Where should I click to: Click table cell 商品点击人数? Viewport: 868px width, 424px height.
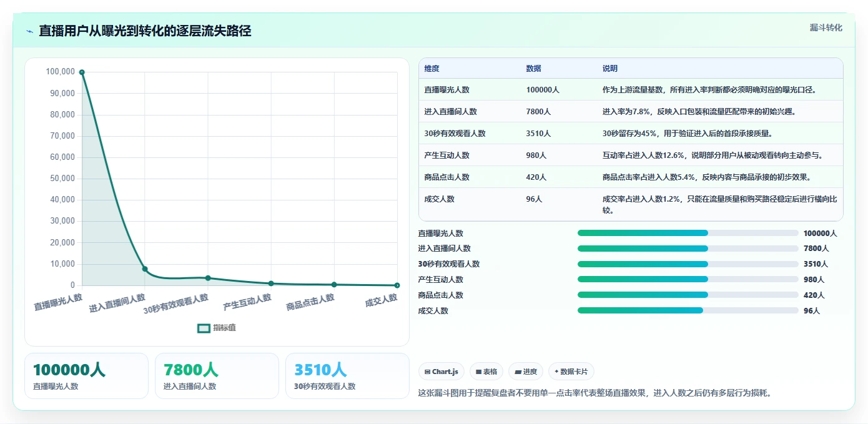point(447,177)
